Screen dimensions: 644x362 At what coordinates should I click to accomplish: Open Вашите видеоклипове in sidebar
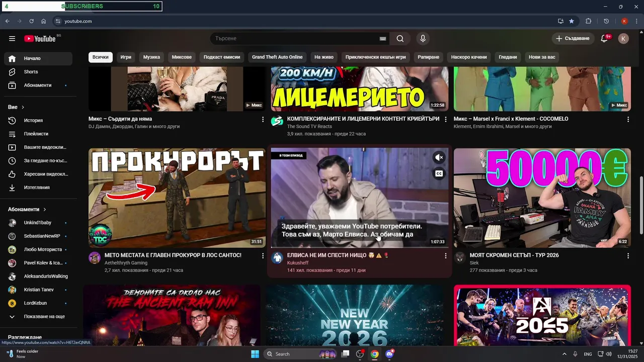(38, 147)
